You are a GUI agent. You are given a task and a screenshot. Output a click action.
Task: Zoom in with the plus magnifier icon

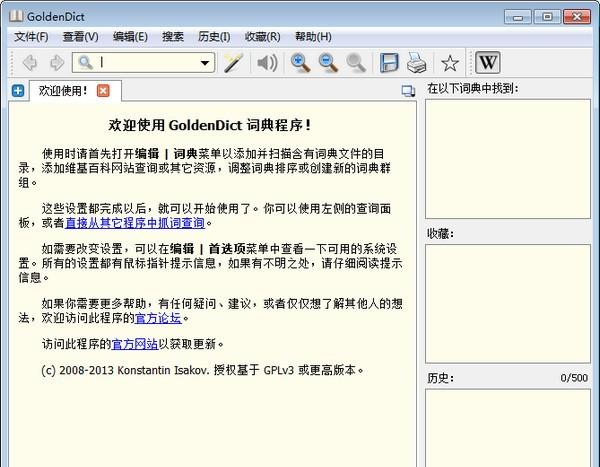[300, 63]
